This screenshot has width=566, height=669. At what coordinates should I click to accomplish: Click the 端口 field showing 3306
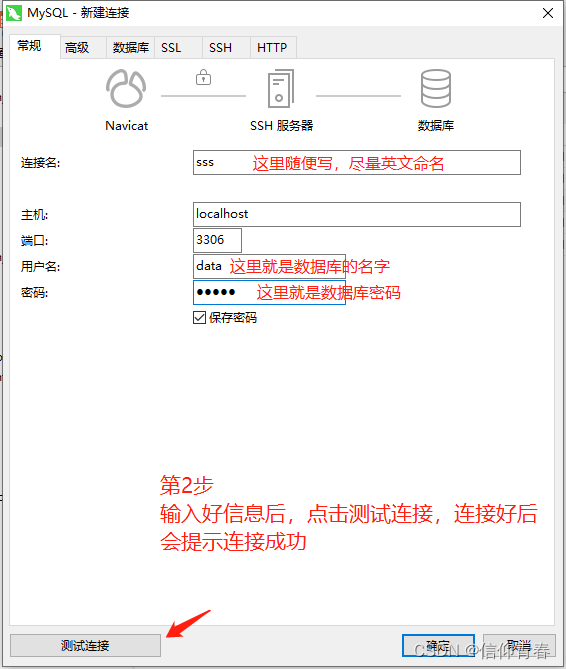pos(218,240)
